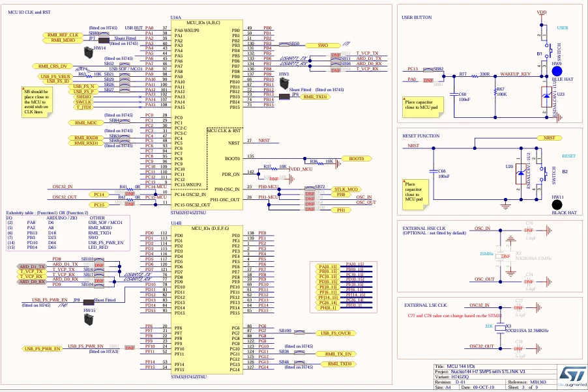
Task: Click the red C77/C78 value warning text
Action: coord(454,316)
